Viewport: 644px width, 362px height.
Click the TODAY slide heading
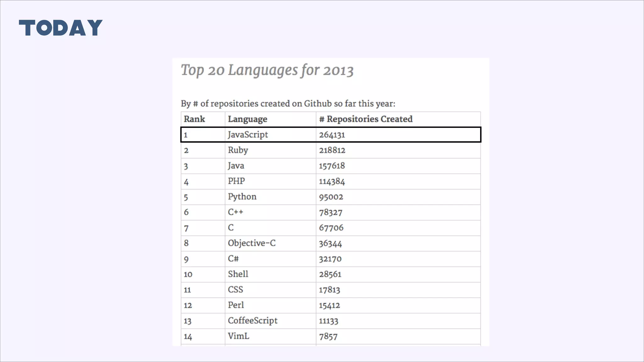click(61, 28)
